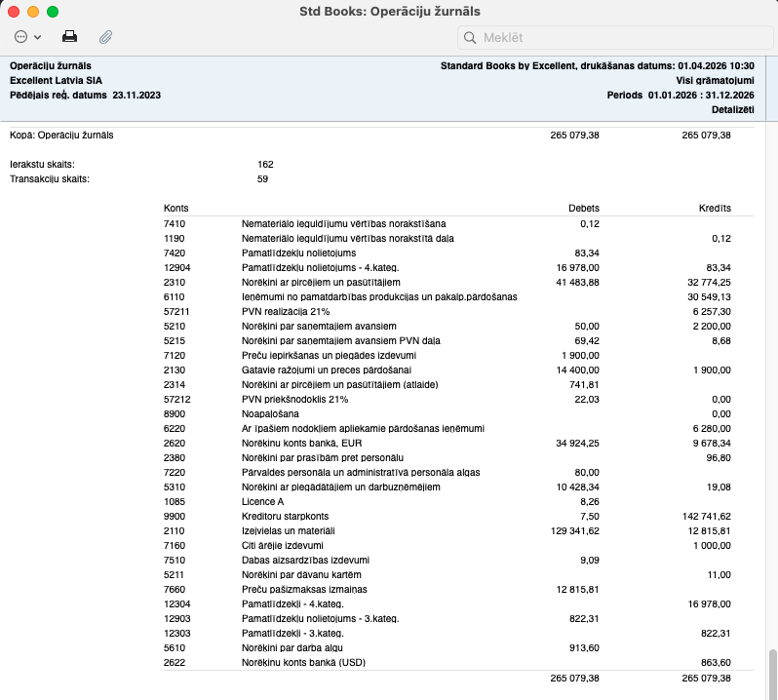778x700 pixels.
Task: Minimize the window with the yellow button
Action: [33, 12]
